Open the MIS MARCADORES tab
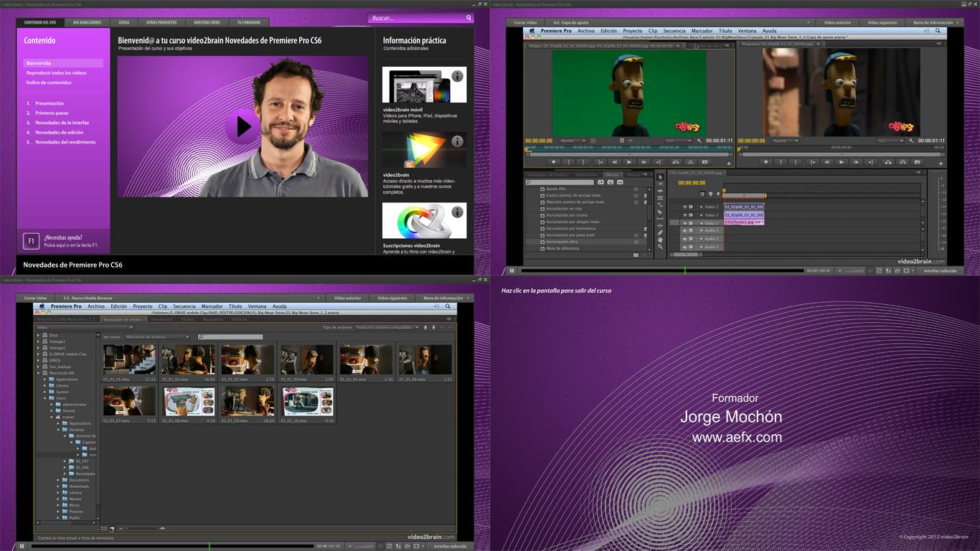Image resolution: width=980 pixels, height=551 pixels. [88, 22]
